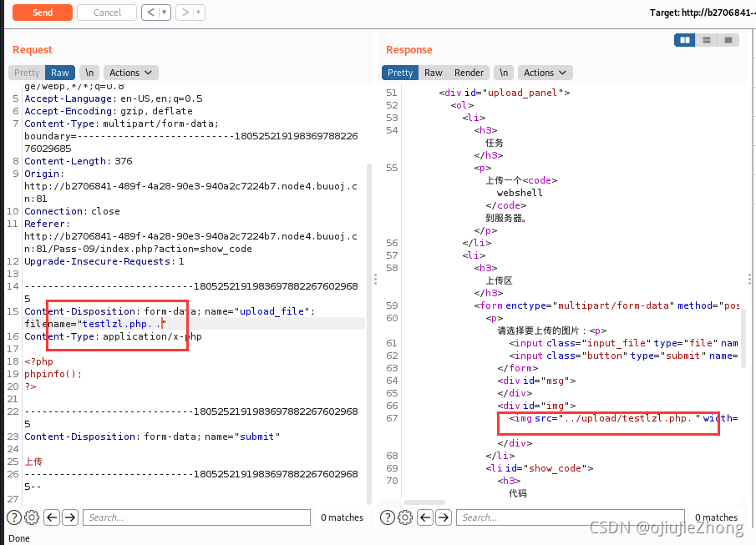Open Response search help icon
This screenshot has width=756, height=545.
point(387,517)
